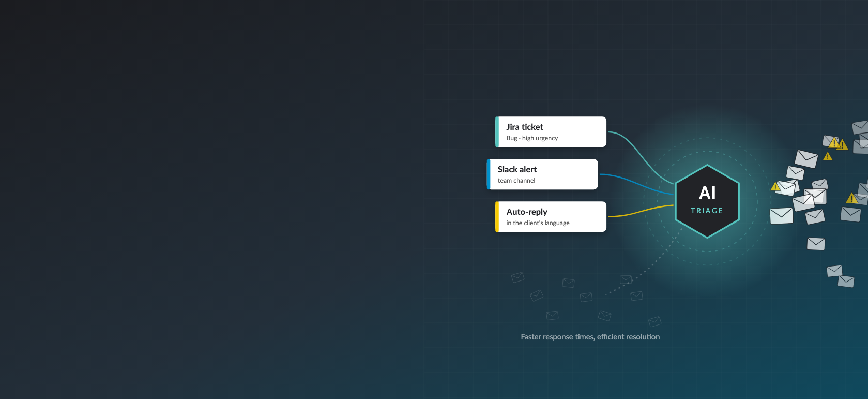The width and height of the screenshot is (868, 399).
Task: Open the Auto-reply card
Action: pos(551,217)
